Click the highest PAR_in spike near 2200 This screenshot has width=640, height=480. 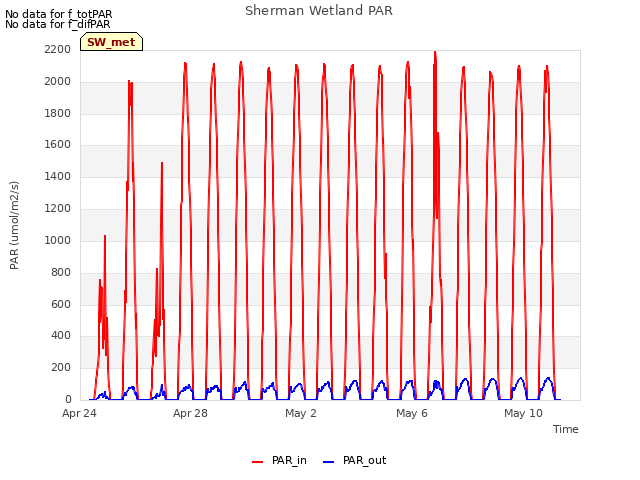pyautogui.click(x=435, y=52)
